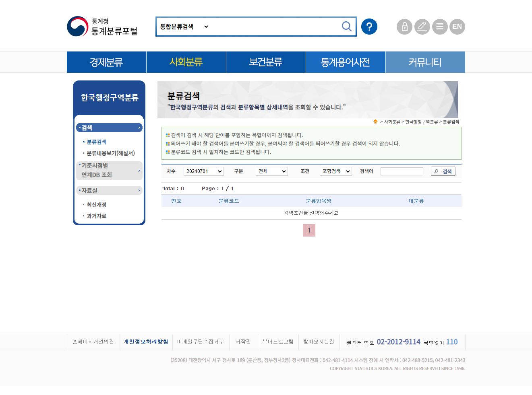
Task: Click the 검색어 text input field
Action: (402, 171)
